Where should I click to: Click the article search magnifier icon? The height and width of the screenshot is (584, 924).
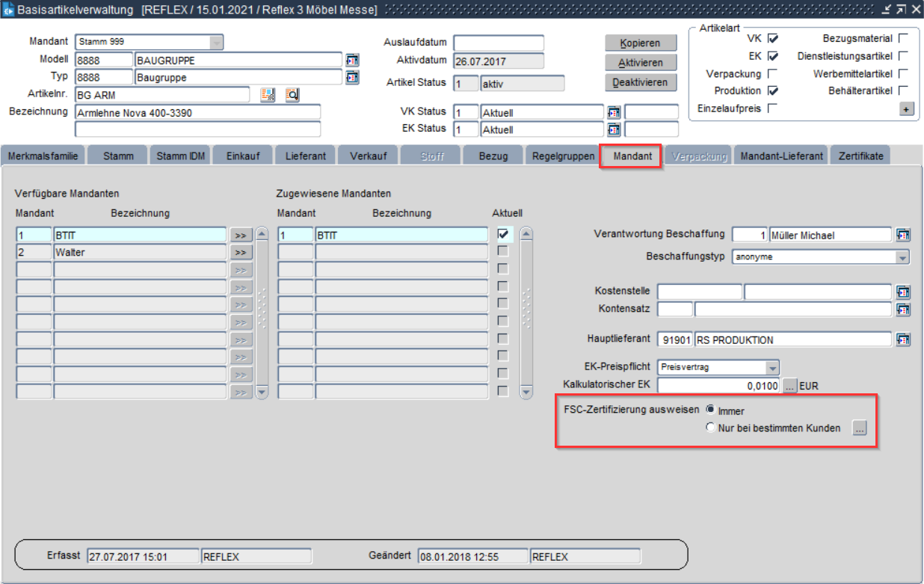292,94
